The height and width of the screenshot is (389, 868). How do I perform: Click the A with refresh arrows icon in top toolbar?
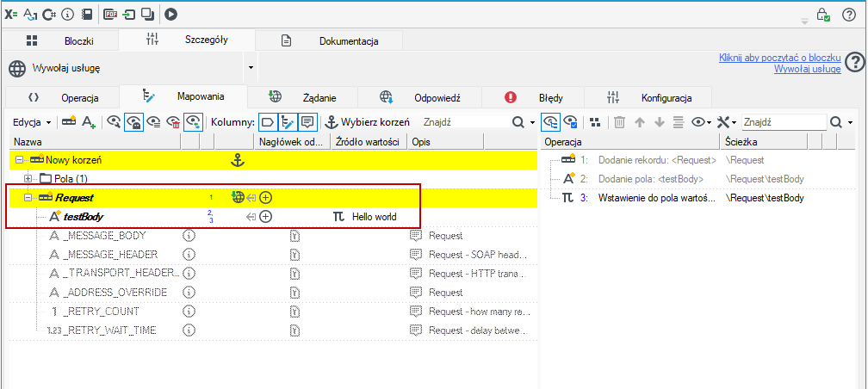click(x=30, y=15)
